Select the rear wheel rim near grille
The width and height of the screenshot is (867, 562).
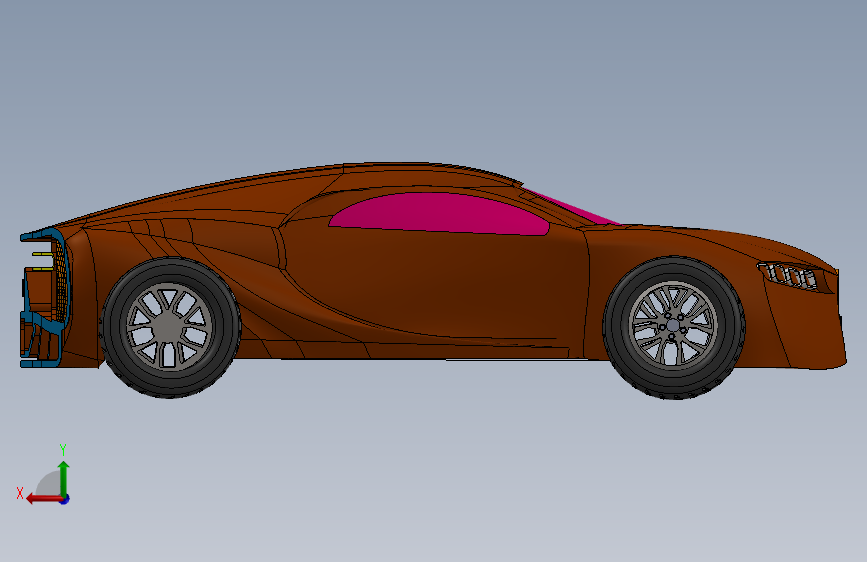pos(169,326)
